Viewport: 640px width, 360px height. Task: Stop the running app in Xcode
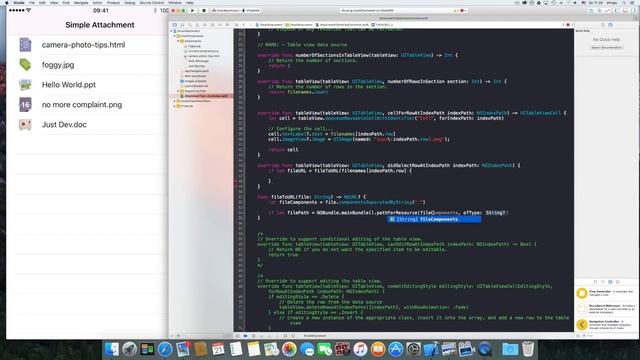pyautogui.click(x=204, y=11)
